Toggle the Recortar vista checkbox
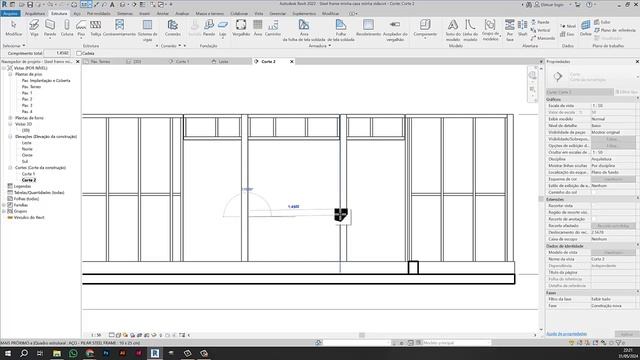640x360 pixels. (594, 206)
